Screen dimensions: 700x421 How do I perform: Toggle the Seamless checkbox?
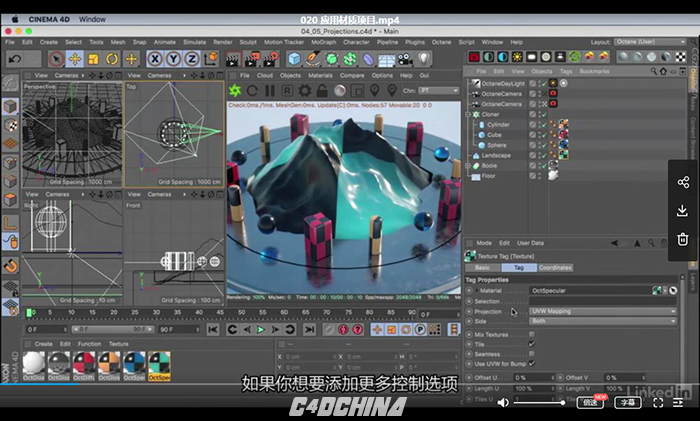coord(532,354)
